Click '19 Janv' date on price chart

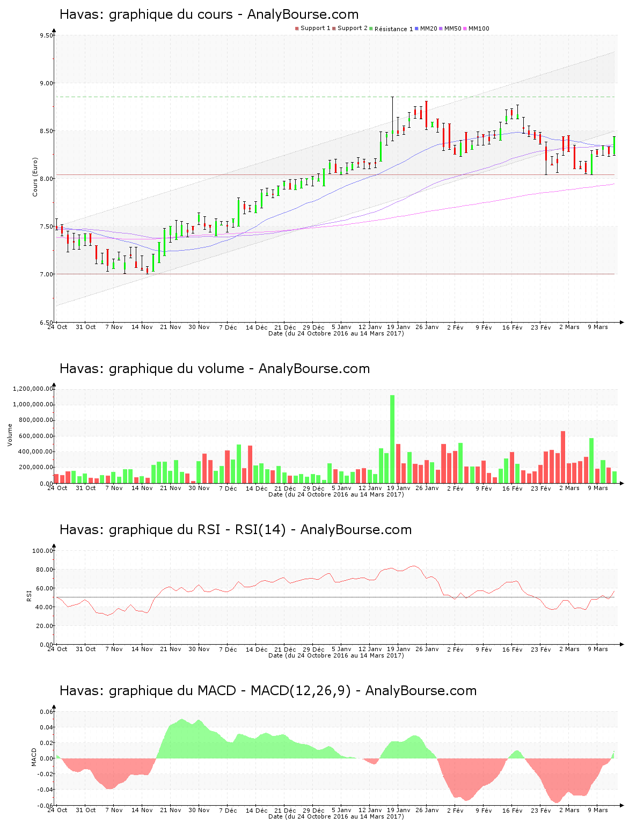[399, 327]
